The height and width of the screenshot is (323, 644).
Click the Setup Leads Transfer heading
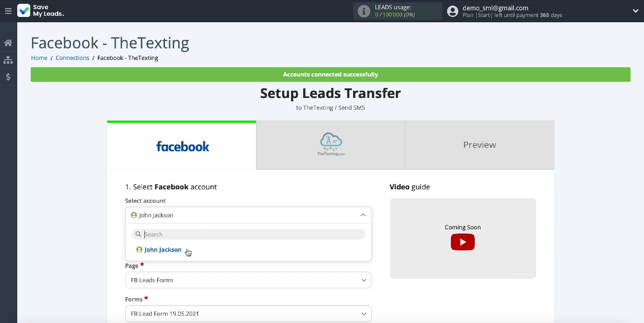click(x=330, y=93)
